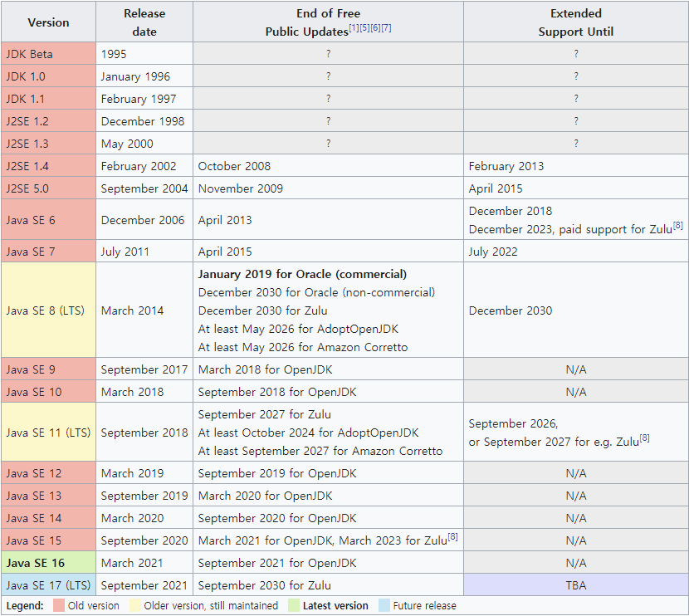Select the 'J2SE 1.4' version cell
Screen dimensions: 689x616
(48, 166)
